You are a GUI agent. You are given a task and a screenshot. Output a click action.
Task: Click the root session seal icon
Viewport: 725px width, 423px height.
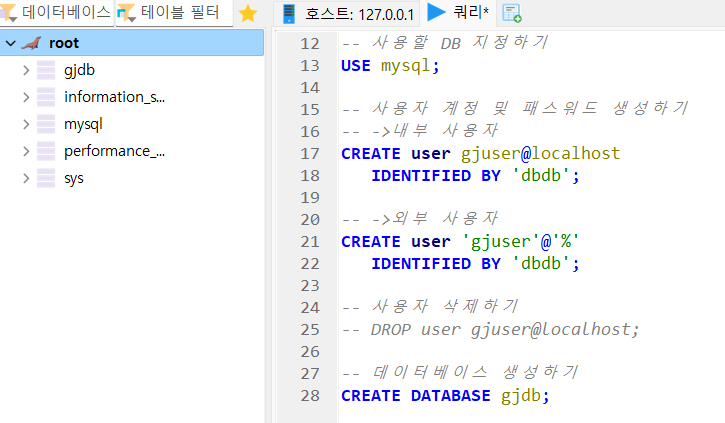tap(31, 43)
